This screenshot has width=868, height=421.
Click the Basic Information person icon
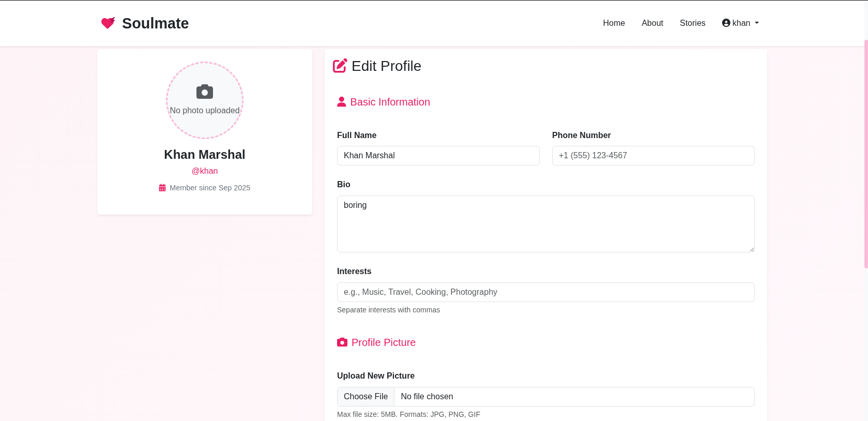click(x=342, y=102)
